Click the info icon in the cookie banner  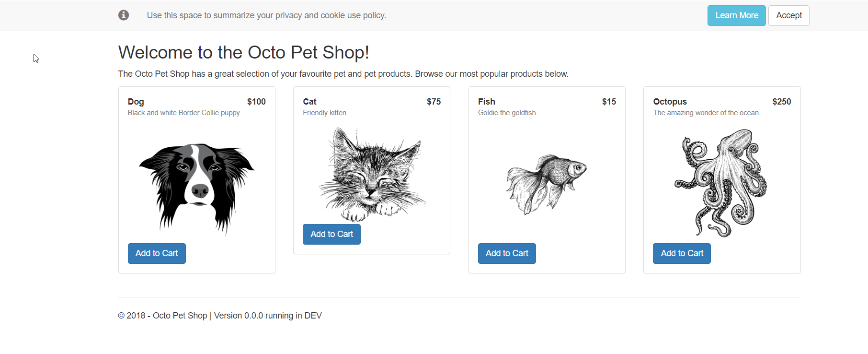[x=124, y=15]
